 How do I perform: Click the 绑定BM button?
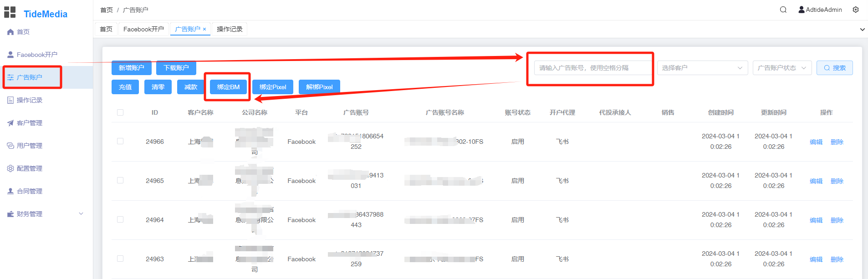click(x=228, y=87)
